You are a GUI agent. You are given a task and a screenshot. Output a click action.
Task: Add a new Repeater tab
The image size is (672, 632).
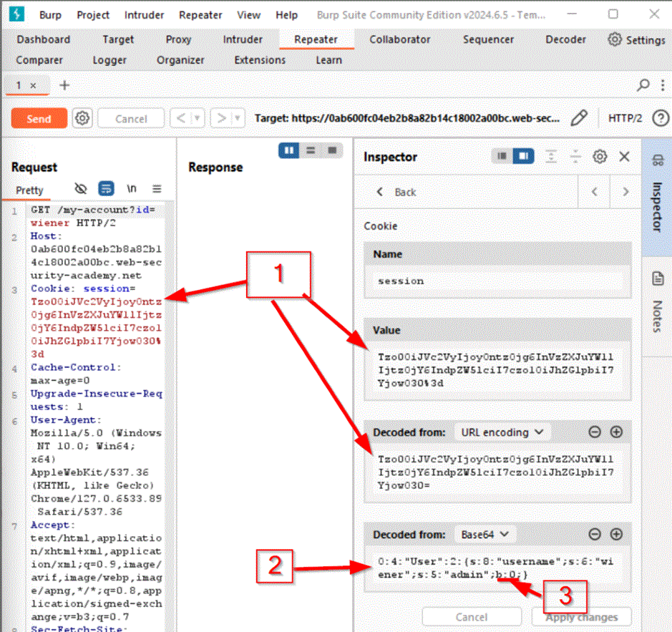[64, 85]
